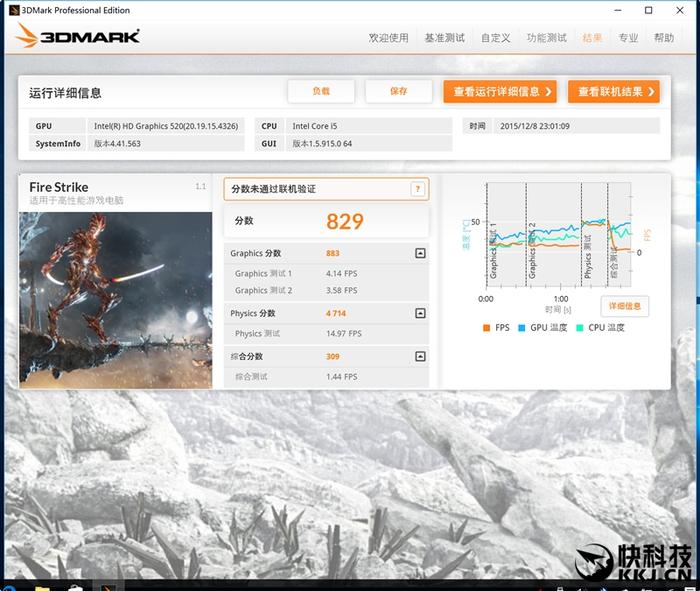Click the 2015/12/8 23:01:09 time value

535,126
